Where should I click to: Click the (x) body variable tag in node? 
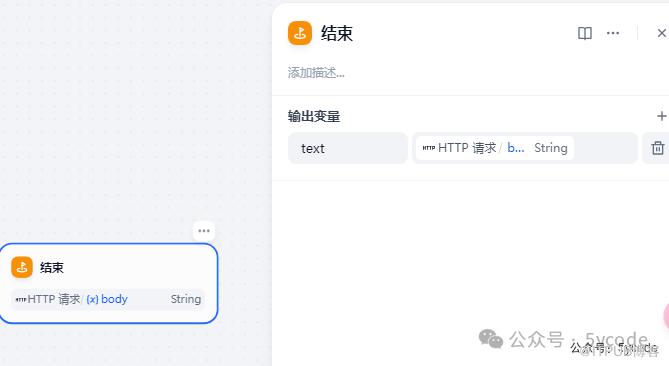[107, 299]
